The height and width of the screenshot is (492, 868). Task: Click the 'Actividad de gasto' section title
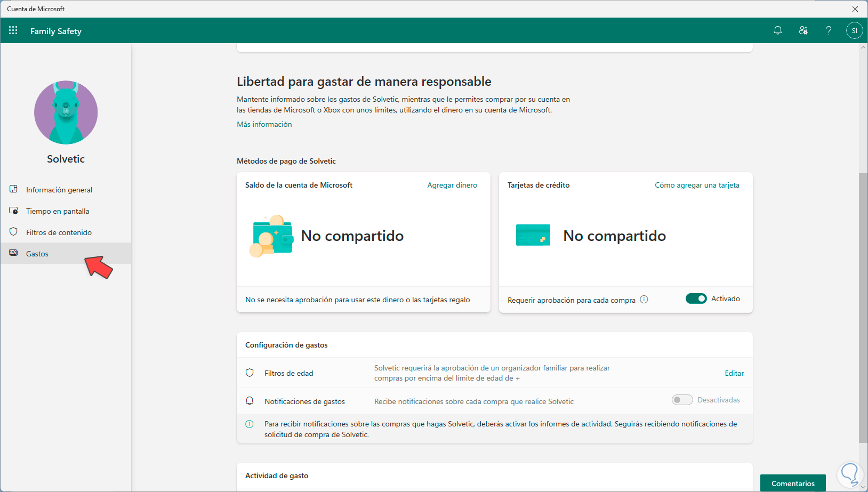point(277,475)
